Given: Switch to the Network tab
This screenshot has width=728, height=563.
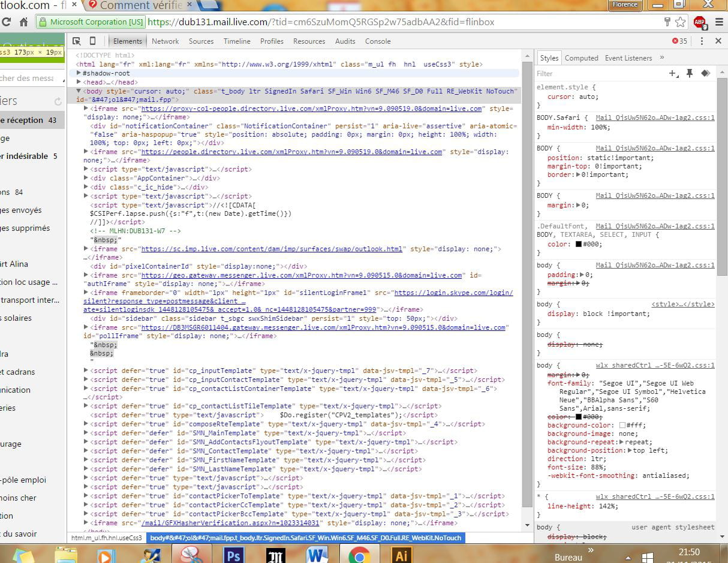Looking at the screenshot, I should pyautogui.click(x=165, y=41).
